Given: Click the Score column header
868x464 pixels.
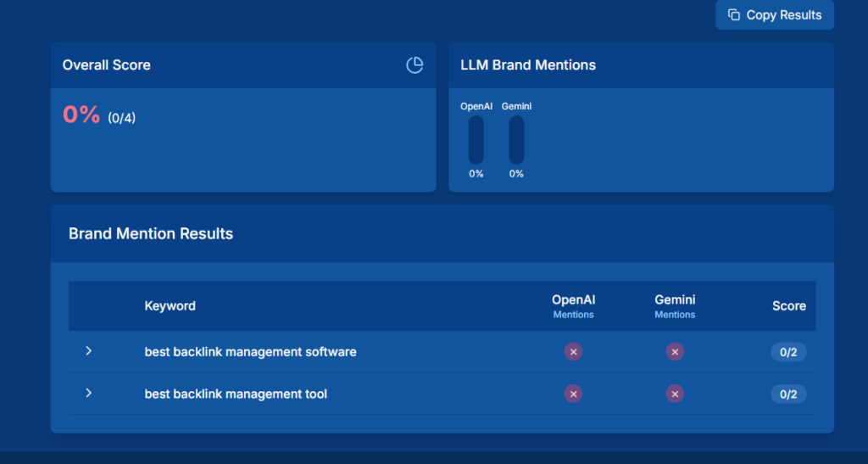Looking at the screenshot, I should coord(788,306).
